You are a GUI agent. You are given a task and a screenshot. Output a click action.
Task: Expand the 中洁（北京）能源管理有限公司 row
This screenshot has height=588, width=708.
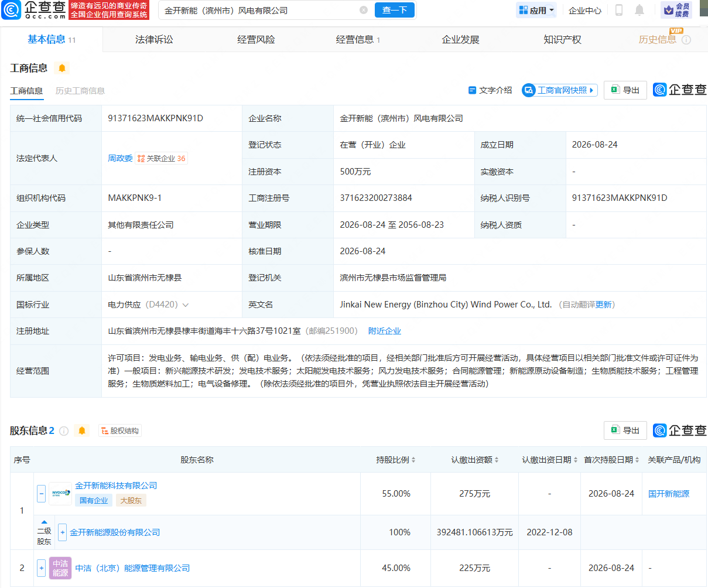point(41,568)
